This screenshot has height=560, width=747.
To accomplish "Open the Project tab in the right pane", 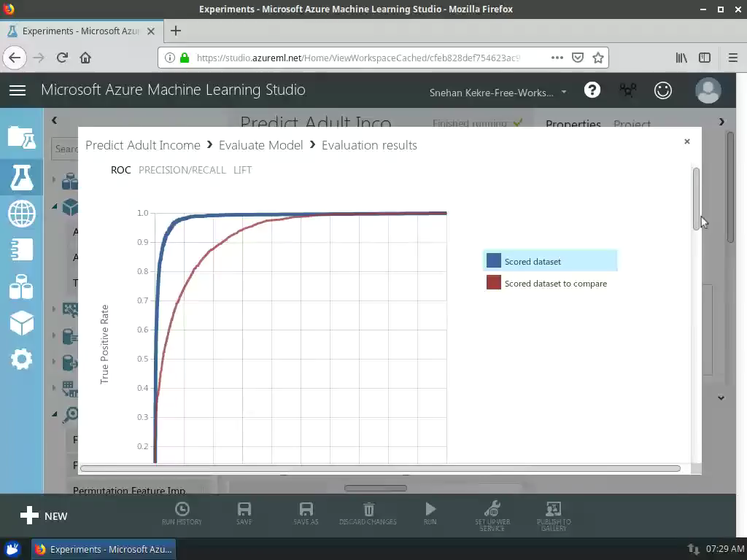I will (x=632, y=124).
